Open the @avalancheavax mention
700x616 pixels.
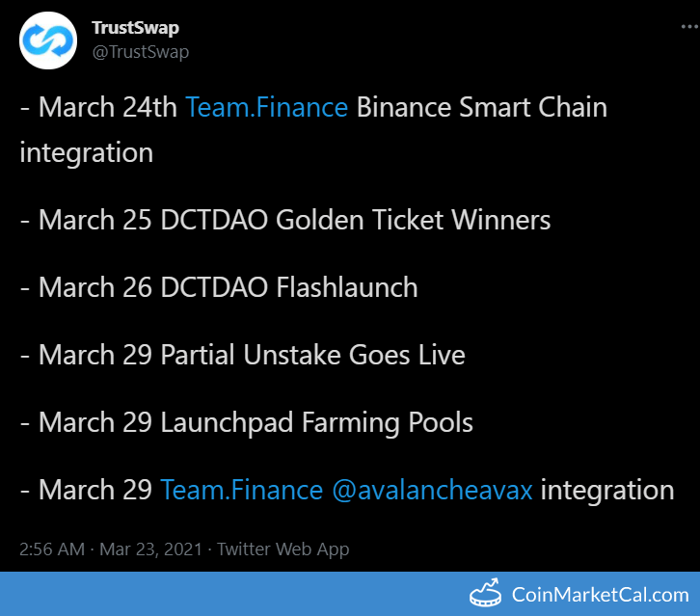point(432,490)
